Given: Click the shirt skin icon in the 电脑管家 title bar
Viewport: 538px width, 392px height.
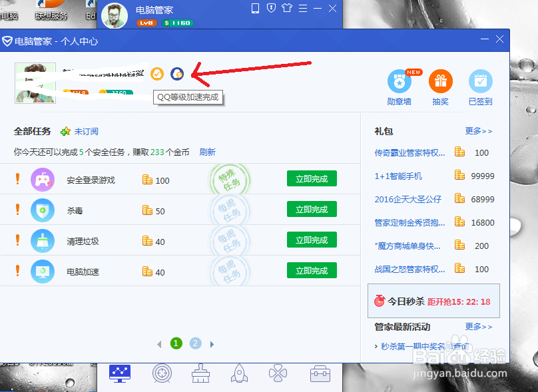Looking at the screenshot, I should pyautogui.click(x=287, y=8).
